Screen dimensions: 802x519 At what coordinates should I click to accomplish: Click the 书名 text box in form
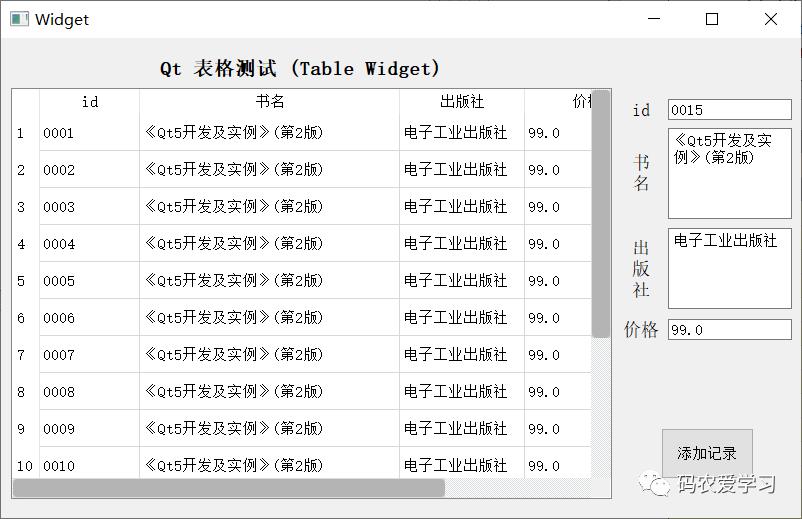729,173
